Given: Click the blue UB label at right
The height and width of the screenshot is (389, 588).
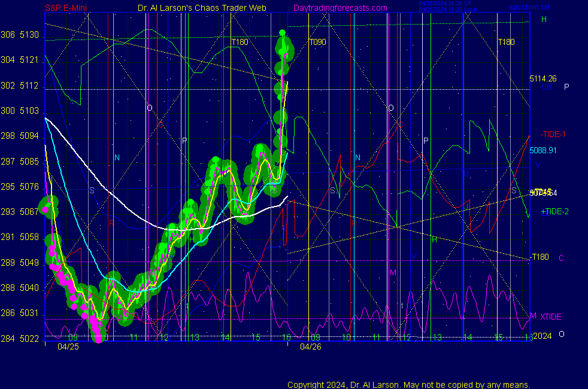Looking at the screenshot, I should 546,87.
